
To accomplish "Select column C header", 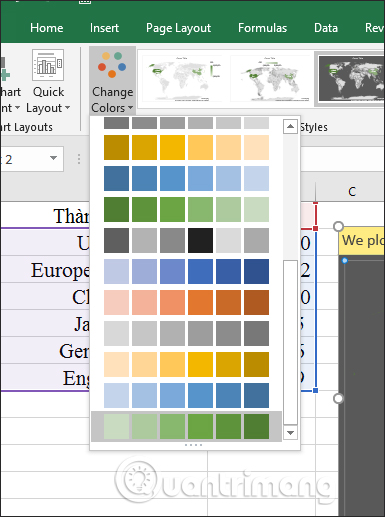I will point(352,192).
